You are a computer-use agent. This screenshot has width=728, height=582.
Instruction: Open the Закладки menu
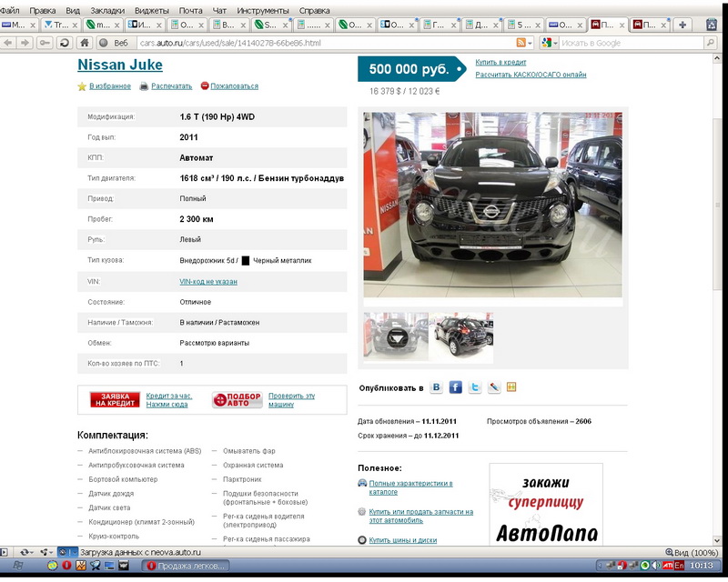point(108,10)
